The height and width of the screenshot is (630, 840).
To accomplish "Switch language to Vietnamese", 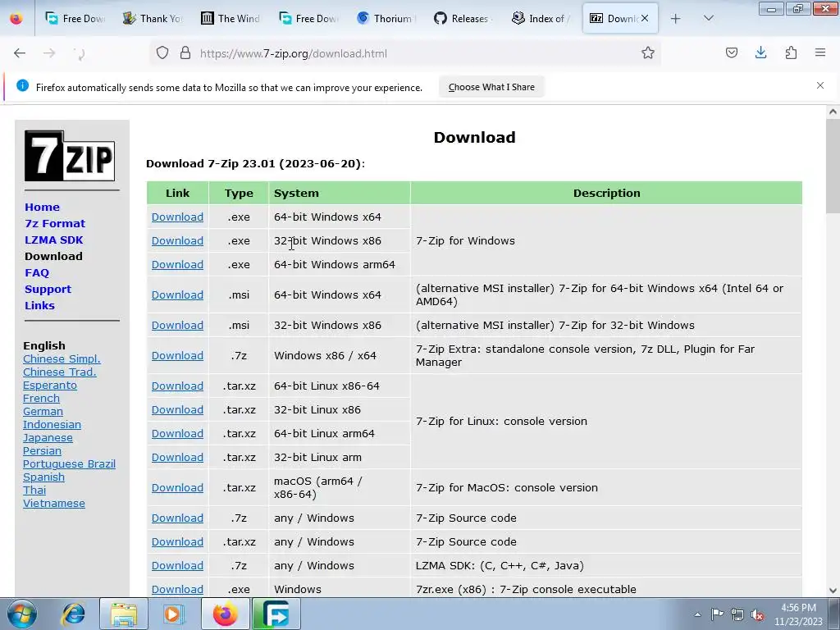I will point(54,503).
